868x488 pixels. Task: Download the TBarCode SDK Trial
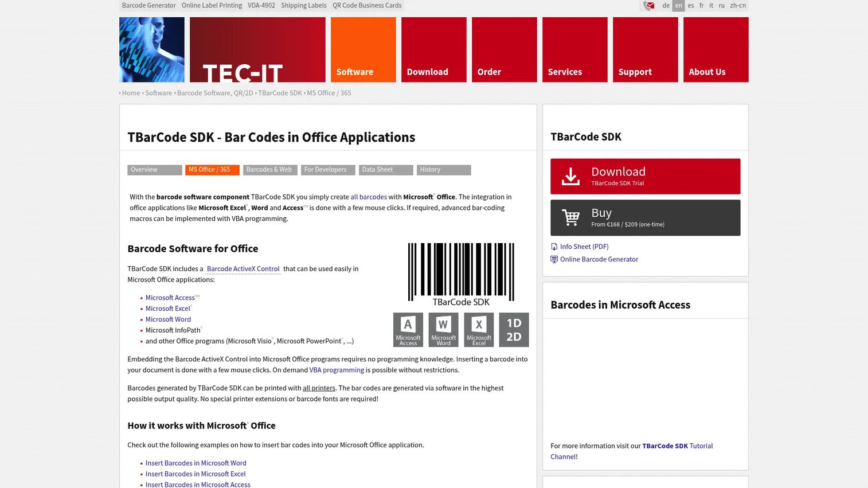point(646,177)
